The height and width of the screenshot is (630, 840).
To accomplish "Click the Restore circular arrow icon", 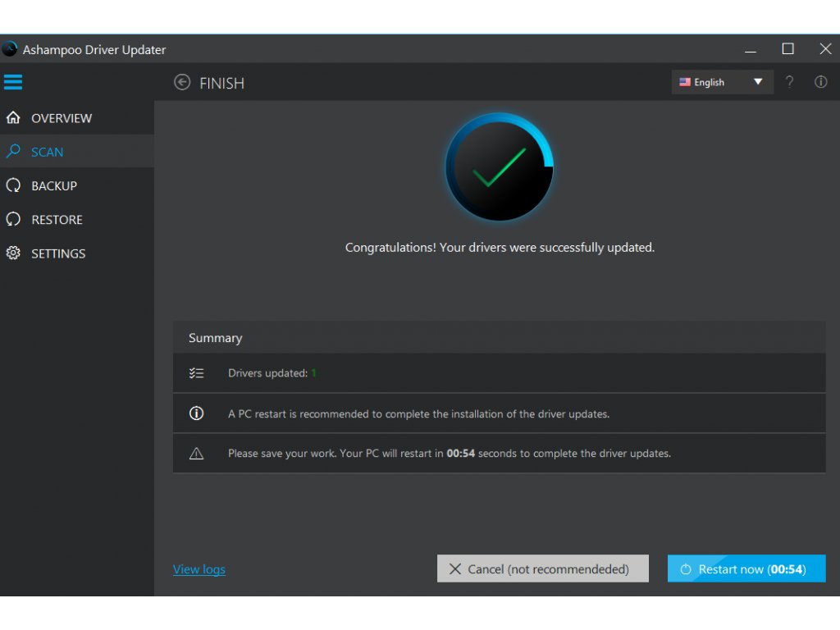I will coord(13,219).
